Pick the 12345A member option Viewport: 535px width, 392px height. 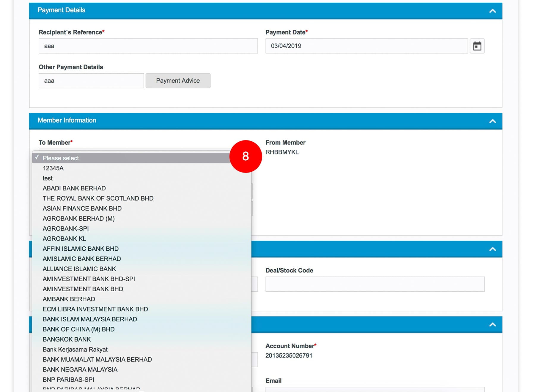53,168
